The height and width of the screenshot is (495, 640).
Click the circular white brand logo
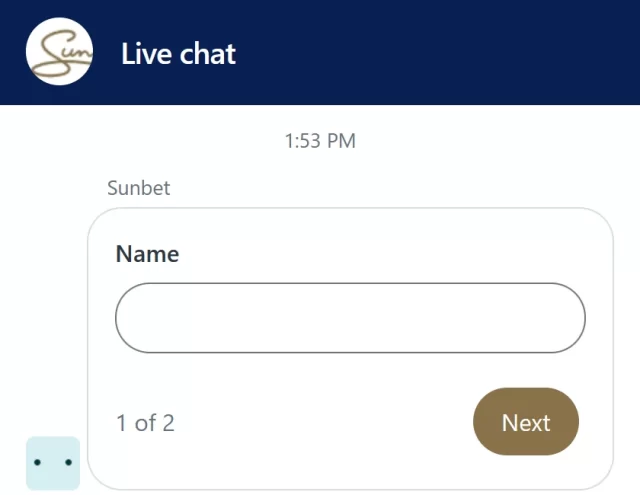coord(59,51)
